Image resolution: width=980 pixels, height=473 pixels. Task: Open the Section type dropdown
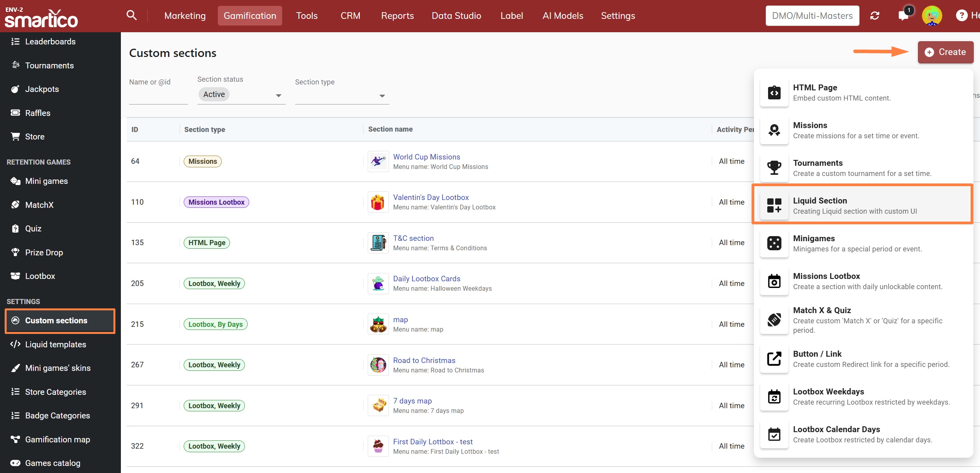381,96
